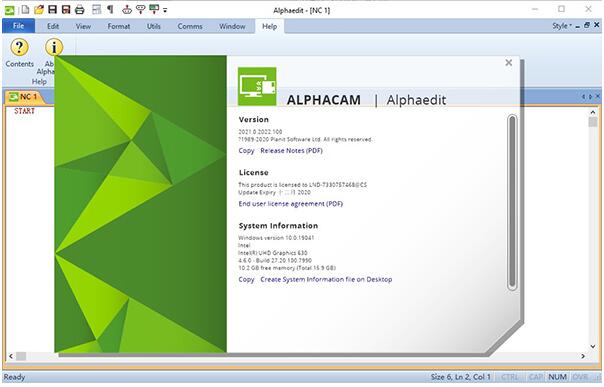Click the tab bar close X at right end
Viewport: 604px width, 387px height.
coord(597,96)
